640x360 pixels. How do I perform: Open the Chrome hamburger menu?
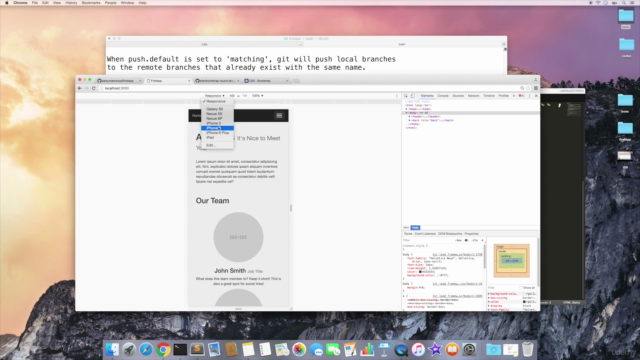click(x=536, y=88)
